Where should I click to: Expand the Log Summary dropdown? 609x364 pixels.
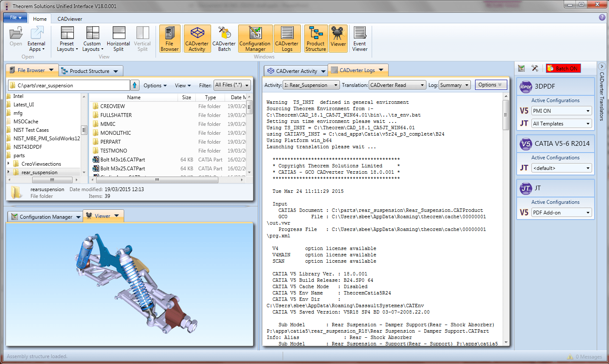(x=454, y=85)
